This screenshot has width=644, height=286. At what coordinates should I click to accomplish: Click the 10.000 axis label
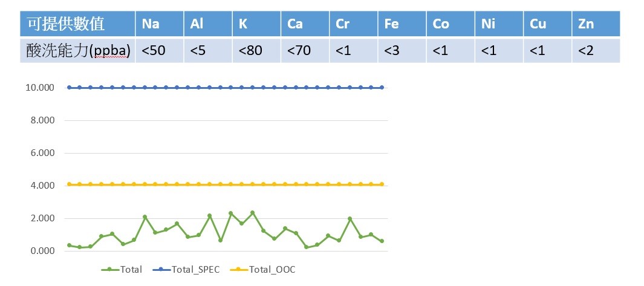[x=41, y=88]
